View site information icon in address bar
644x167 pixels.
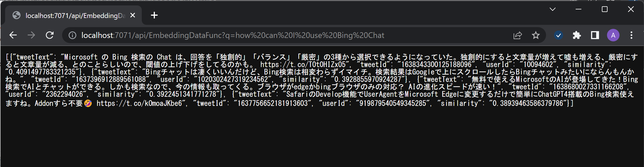click(72, 35)
